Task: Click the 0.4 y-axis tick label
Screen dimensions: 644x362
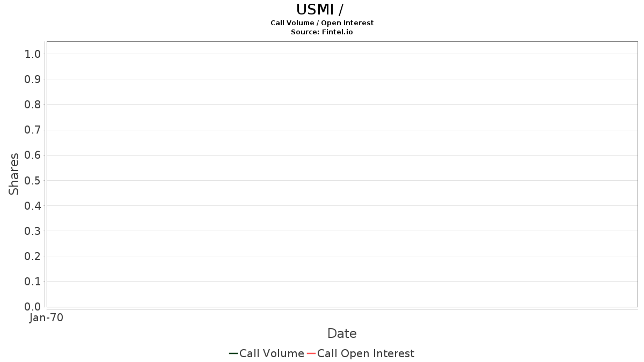Action: click(33, 205)
